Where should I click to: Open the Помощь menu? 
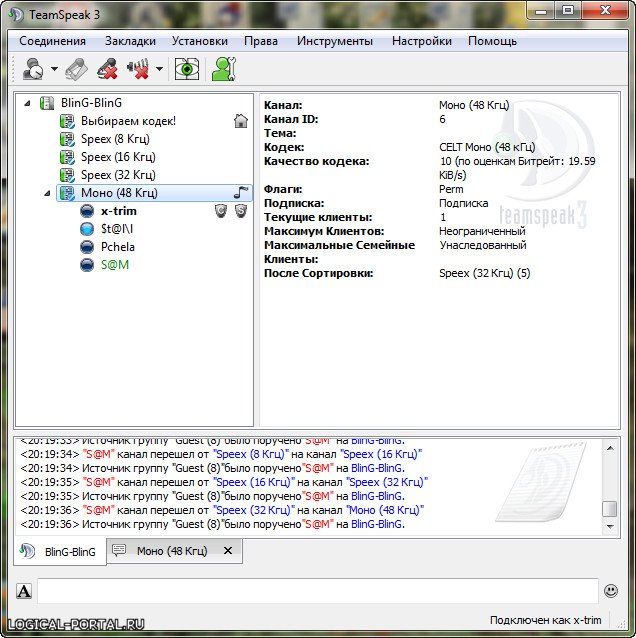[492, 41]
